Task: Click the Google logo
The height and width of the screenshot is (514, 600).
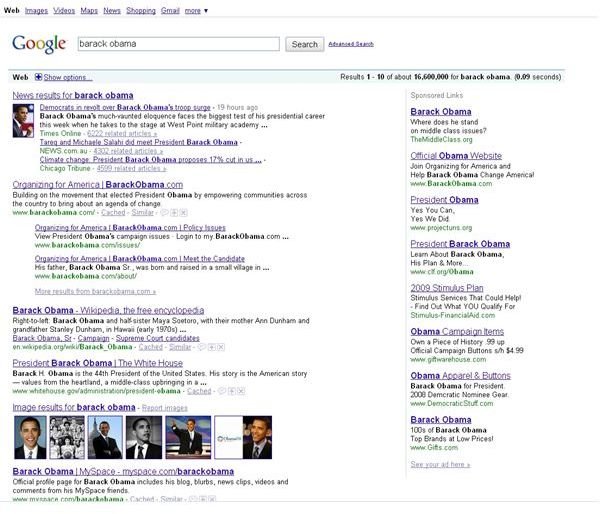Action: coord(39,44)
